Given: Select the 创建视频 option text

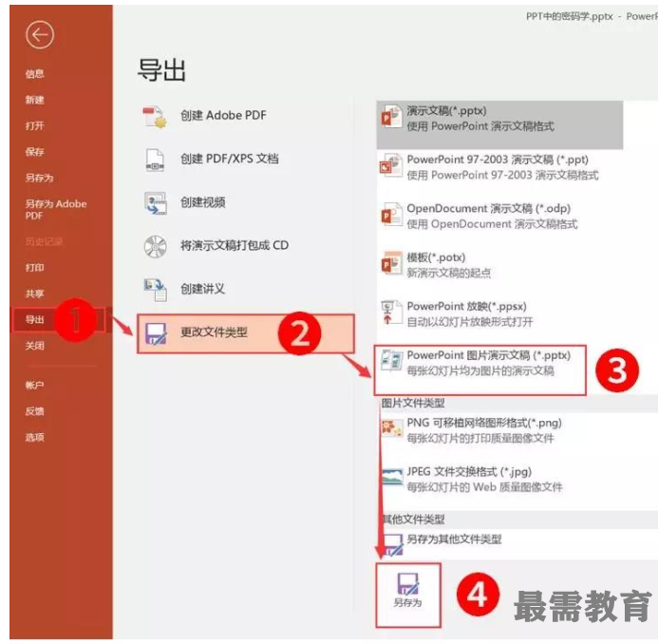Looking at the screenshot, I should click(x=202, y=202).
